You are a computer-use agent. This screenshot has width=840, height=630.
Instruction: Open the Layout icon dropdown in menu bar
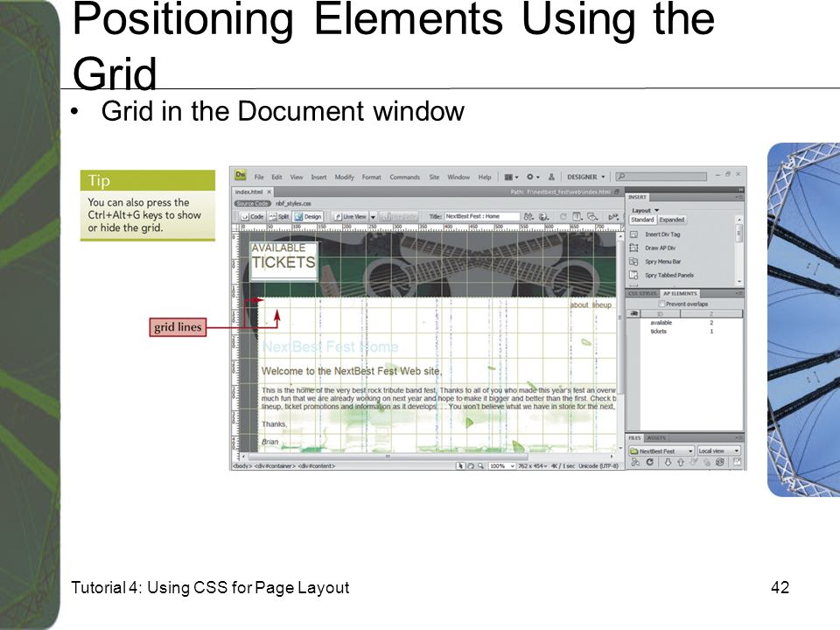(511, 178)
